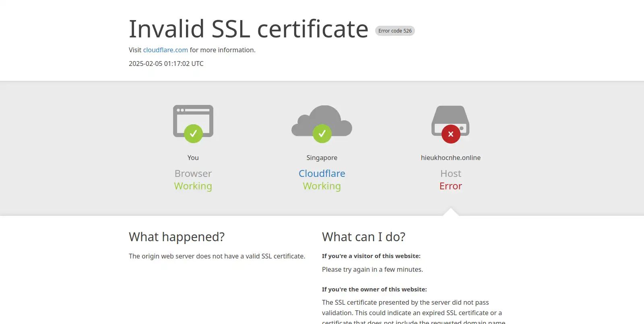Click the Invalid SSL certificate heading
The width and height of the screenshot is (644, 324).
(x=248, y=29)
